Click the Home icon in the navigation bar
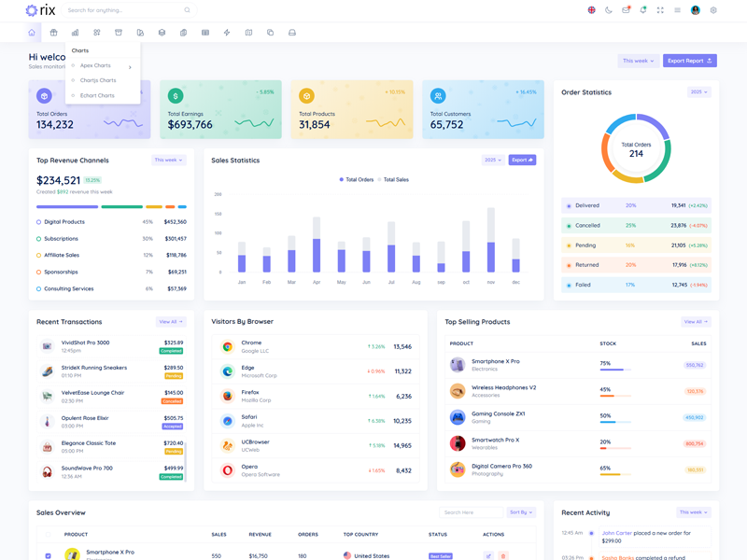 [x=32, y=33]
